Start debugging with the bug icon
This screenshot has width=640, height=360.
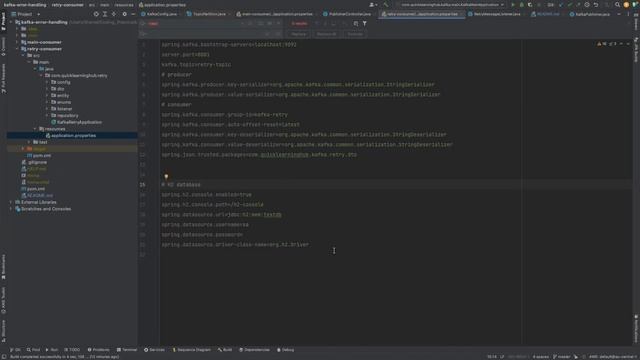coord(522,5)
